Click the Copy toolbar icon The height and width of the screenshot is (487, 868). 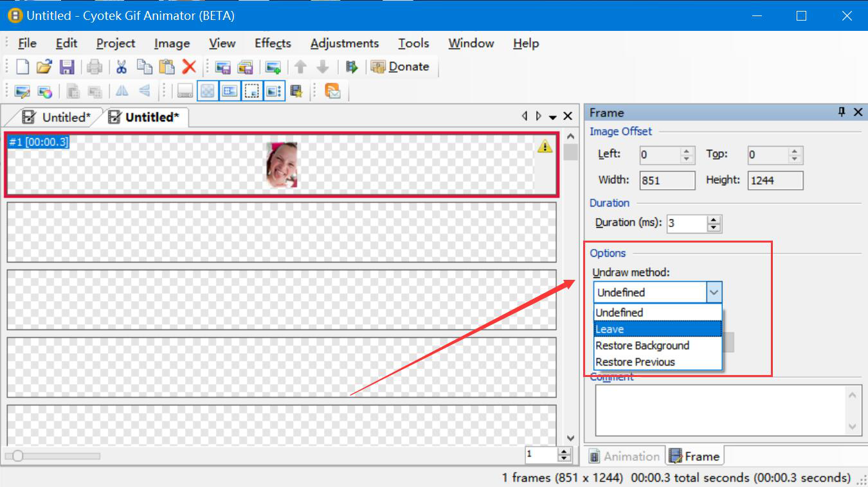pyautogui.click(x=145, y=67)
